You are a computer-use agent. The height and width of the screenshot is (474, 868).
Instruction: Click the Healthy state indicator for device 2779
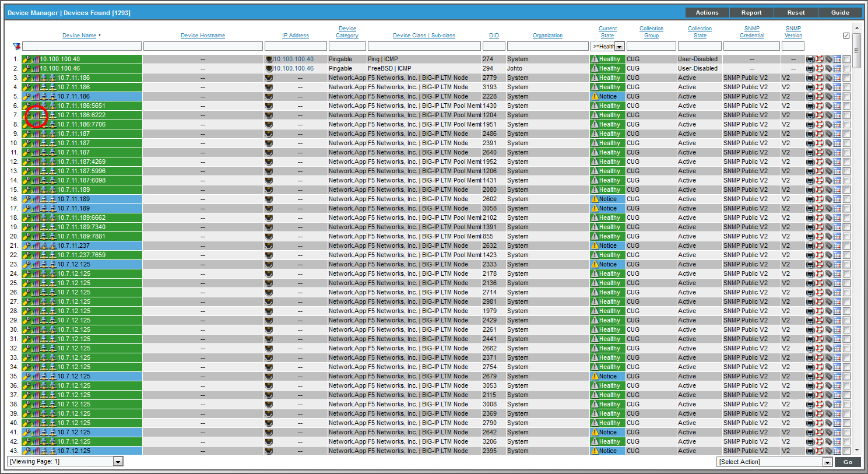point(606,78)
